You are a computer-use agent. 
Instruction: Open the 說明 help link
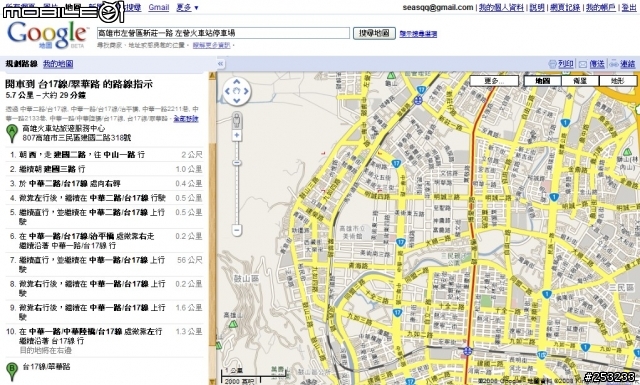pos(537,7)
